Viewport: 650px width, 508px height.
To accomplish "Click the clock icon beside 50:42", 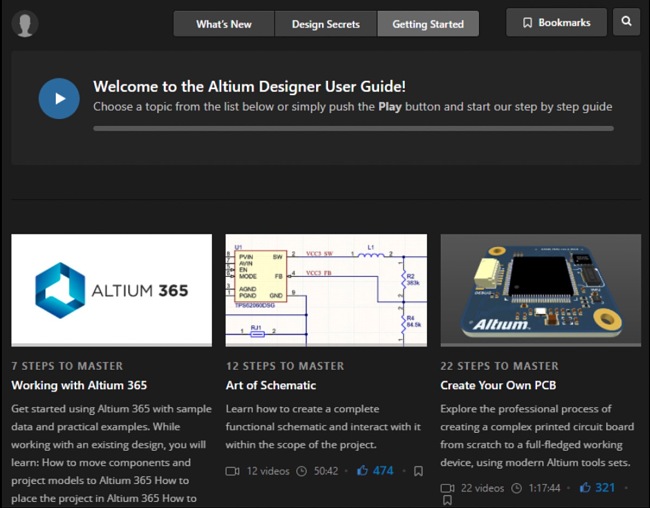I will (x=301, y=471).
